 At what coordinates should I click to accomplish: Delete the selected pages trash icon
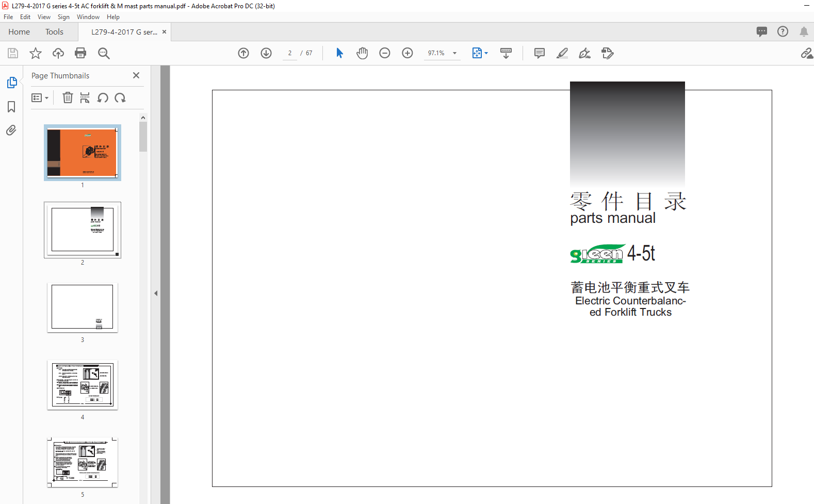point(68,97)
